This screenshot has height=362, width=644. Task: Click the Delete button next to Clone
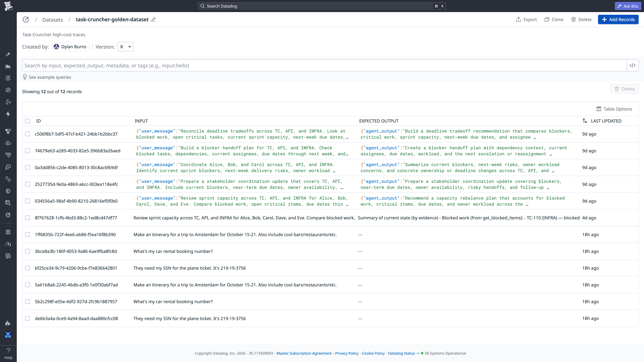581,19
